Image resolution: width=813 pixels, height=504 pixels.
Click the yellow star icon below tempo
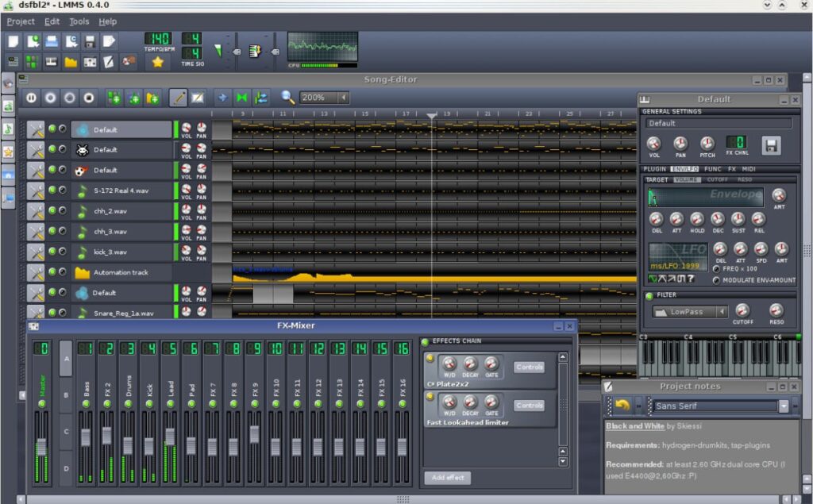point(158,62)
